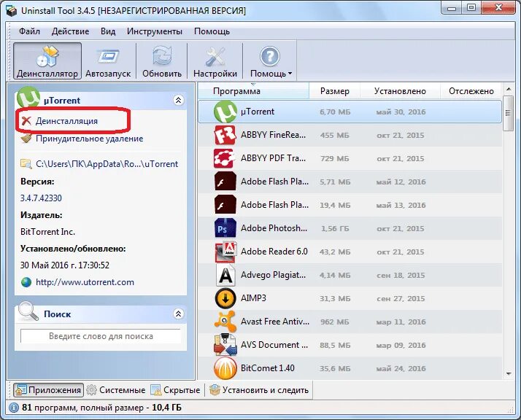Screen dimensions: 521x420
Task: Open the Деинсталлятор toolbar section
Action: tap(47, 61)
